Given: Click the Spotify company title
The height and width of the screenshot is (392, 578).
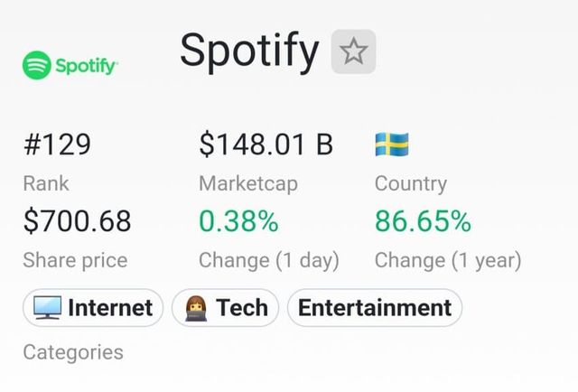Looking at the screenshot, I should pyautogui.click(x=249, y=51).
